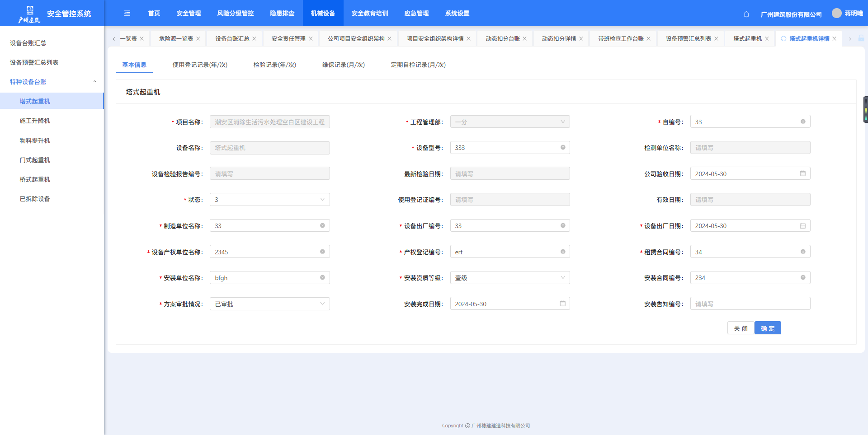The width and height of the screenshot is (868, 435).
Task: Collapse the 特种设备台账 sidebar group
Action: pyautogui.click(x=94, y=82)
